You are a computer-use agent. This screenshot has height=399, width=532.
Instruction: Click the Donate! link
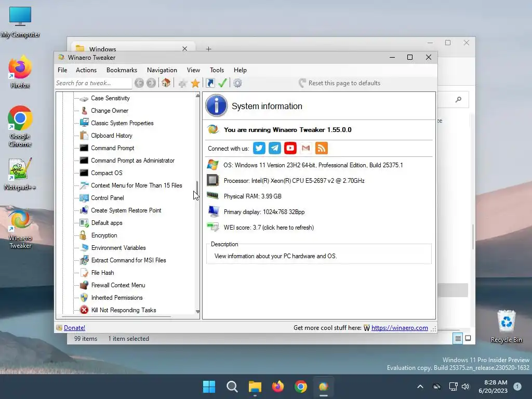click(x=74, y=328)
